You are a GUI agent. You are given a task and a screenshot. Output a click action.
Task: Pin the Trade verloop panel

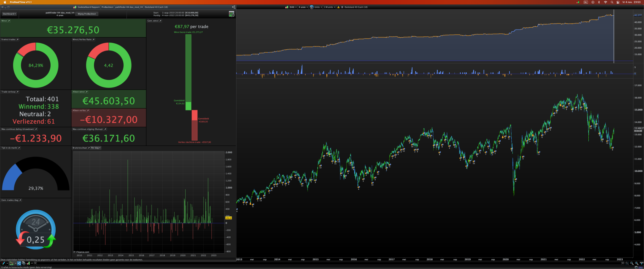pos(18,92)
